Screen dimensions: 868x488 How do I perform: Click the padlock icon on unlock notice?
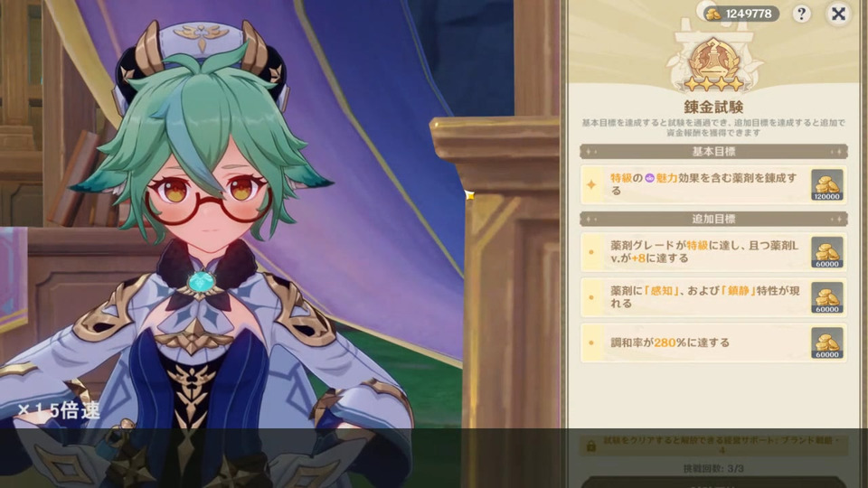click(590, 446)
